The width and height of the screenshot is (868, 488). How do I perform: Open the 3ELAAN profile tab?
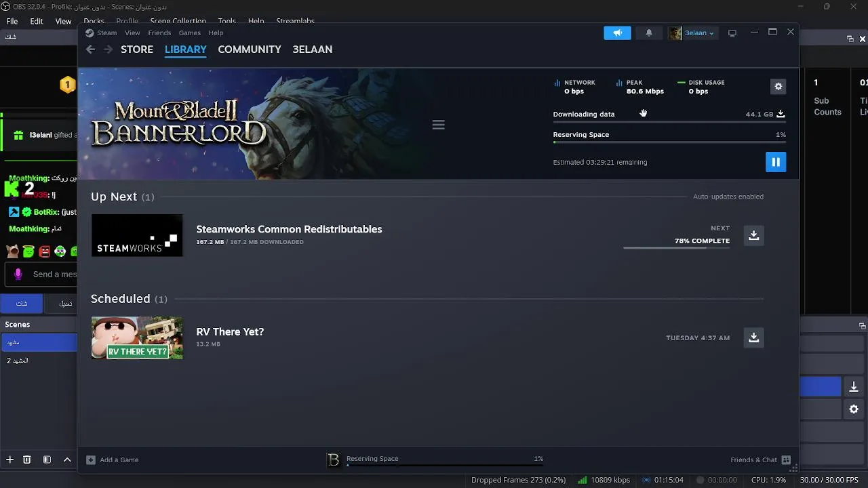tap(312, 49)
